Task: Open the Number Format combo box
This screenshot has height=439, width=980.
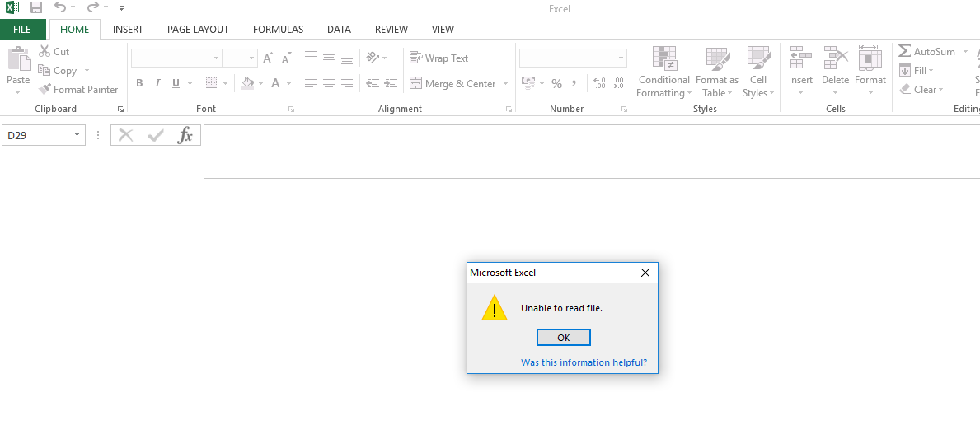Action: click(x=573, y=58)
